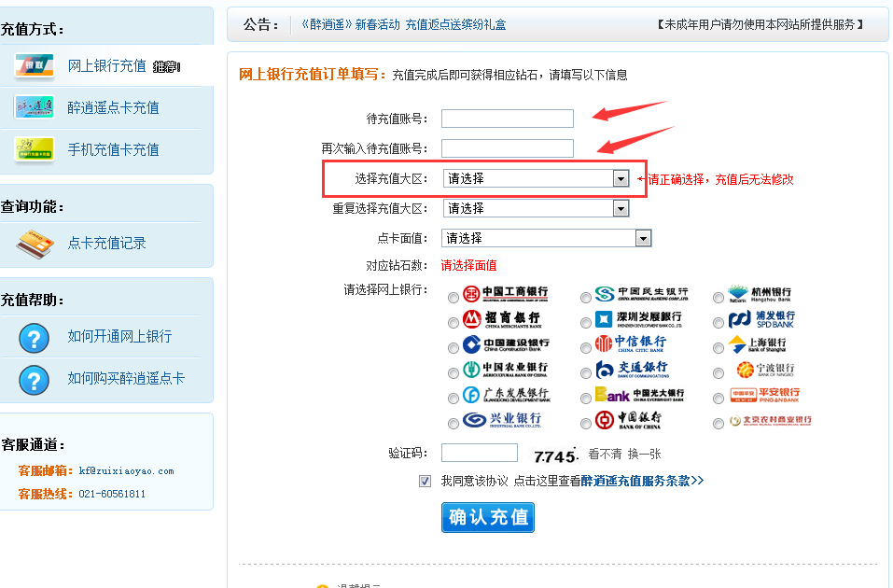Click the 中国银行 (Bank of China) logo
The width and height of the screenshot is (893, 588).
pyautogui.click(x=628, y=420)
